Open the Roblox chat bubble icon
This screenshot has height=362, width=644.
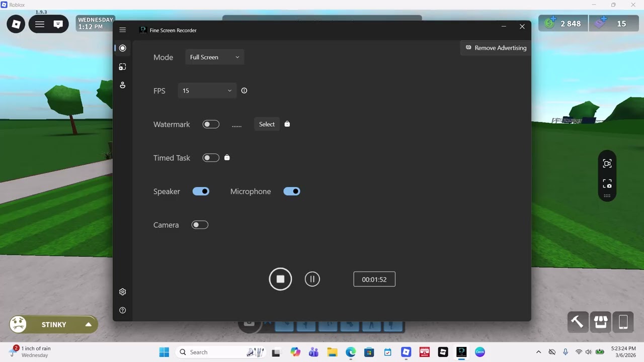pos(58,24)
